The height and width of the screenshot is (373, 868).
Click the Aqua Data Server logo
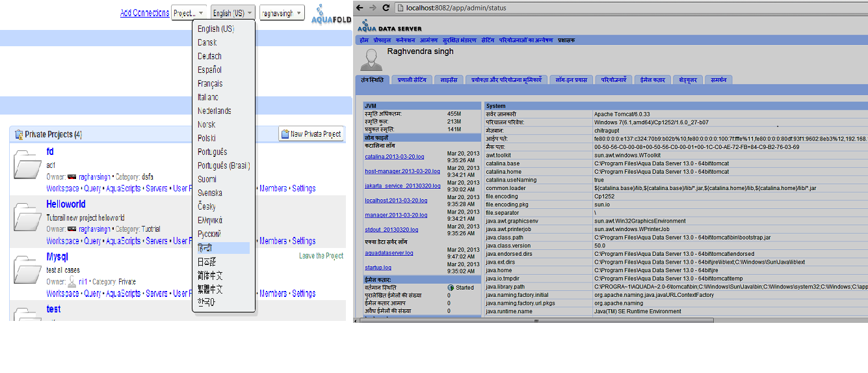tap(390, 26)
